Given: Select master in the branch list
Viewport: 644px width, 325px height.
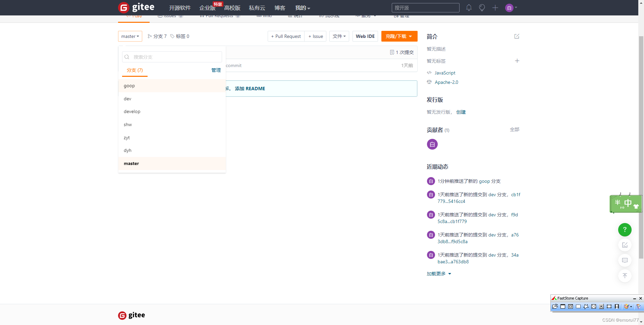Looking at the screenshot, I should point(172,164).
